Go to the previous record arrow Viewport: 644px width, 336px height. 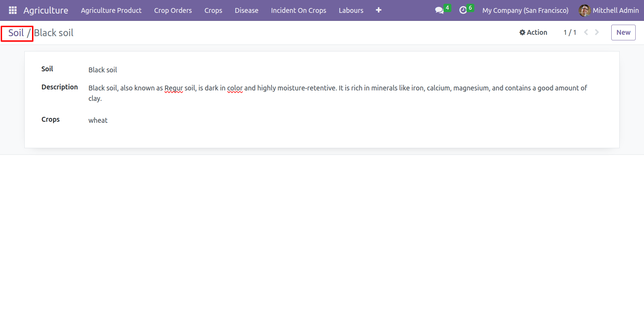(x=586, y=32)
